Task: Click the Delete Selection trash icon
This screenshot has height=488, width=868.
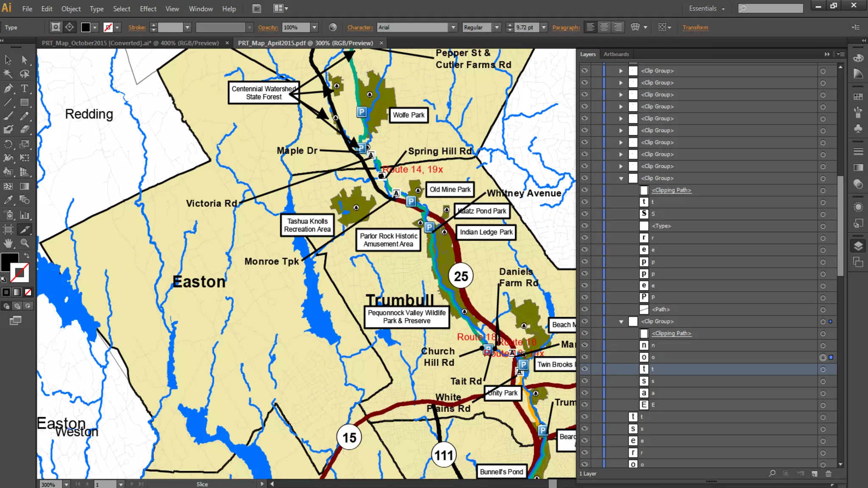Action: pos(829,474)
